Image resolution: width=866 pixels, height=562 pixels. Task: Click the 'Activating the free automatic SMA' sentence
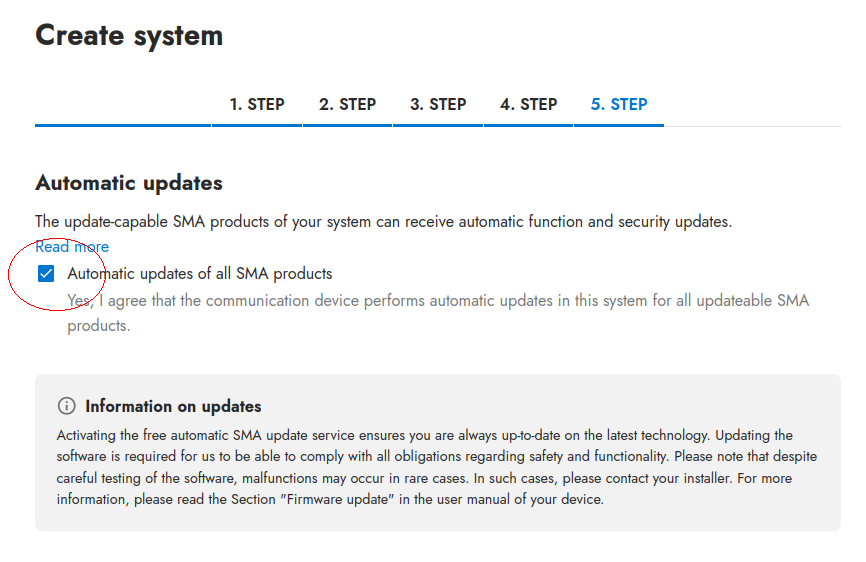(250, 436)
